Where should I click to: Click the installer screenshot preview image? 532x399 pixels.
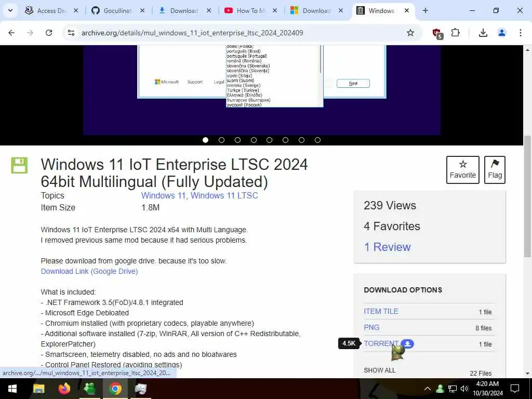[x=262, y=90]
